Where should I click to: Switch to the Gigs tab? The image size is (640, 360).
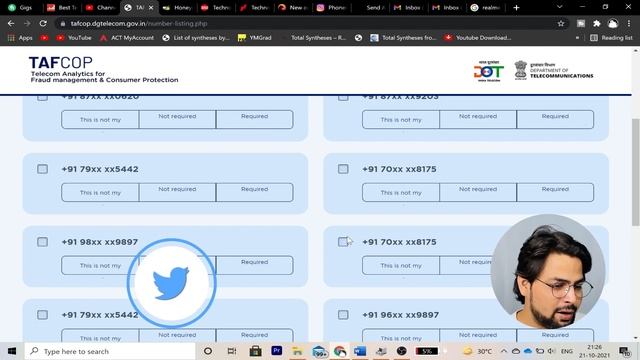20,7
